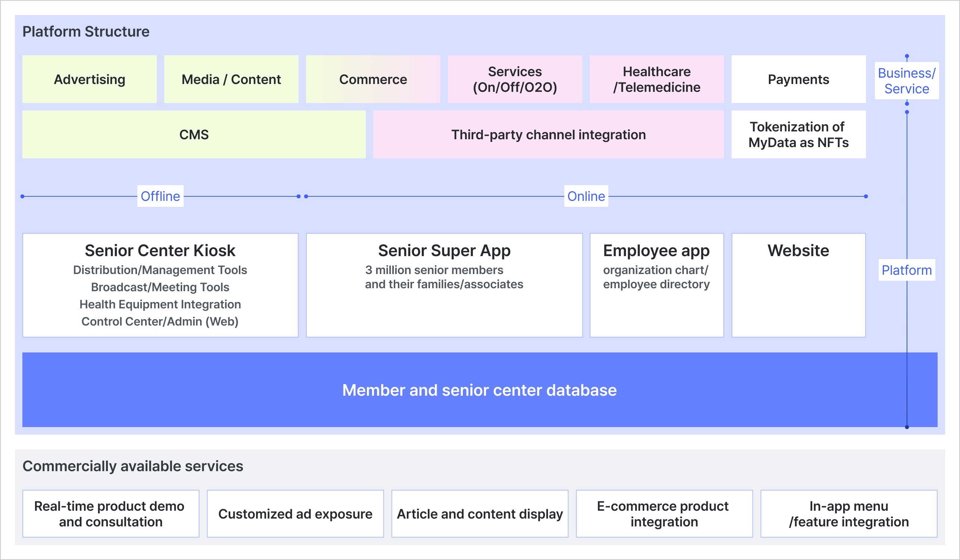The height and width of the screenshot is (560, 960).
Task: Click Tokenization of MyData as NFTs
Action: (798, 134)
